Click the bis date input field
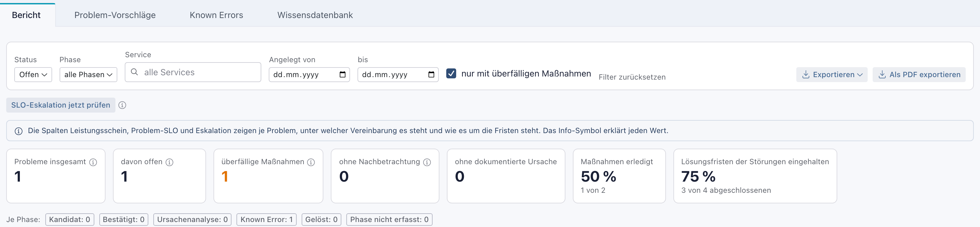Screen dimensions: 980x227 pyautogui.click(x=398, y=74)
